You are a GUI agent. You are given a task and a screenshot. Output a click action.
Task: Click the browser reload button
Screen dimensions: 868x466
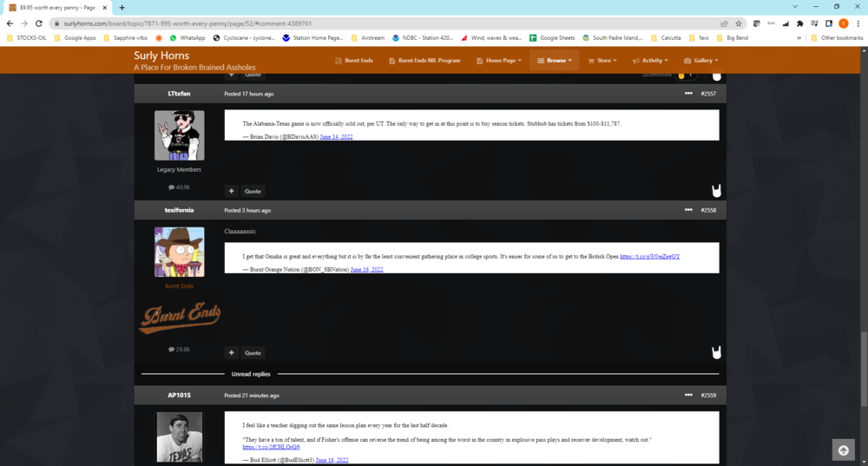click(x=39, y=23)
